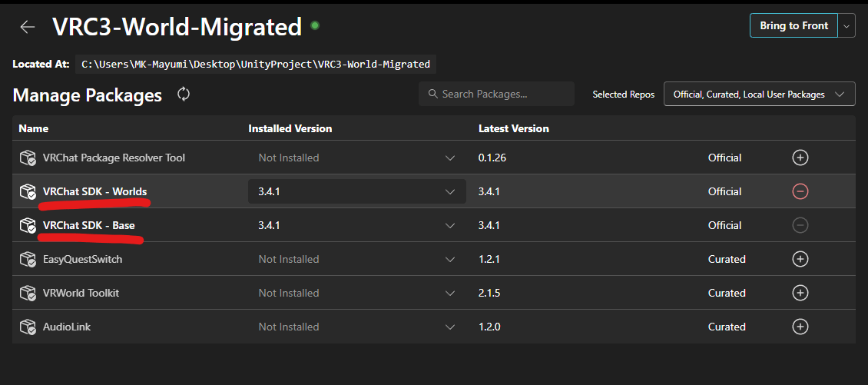Click the Installed Version column header
This screenshot has height=385, width=868.
click(x=290, y=128)
